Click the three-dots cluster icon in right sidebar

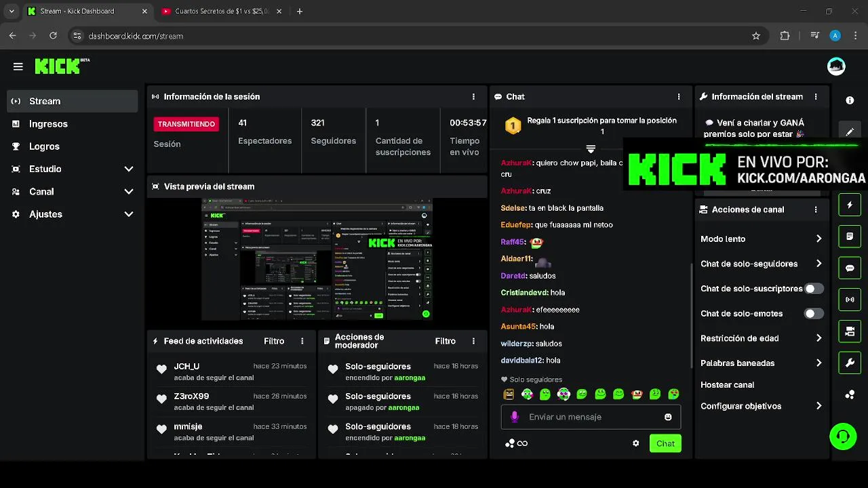[x=850, y=395]
